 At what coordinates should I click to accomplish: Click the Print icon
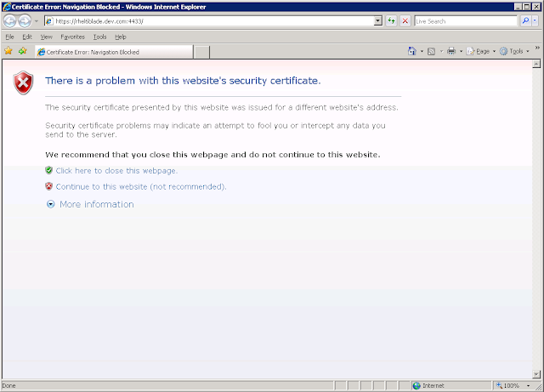click(451, 51)
